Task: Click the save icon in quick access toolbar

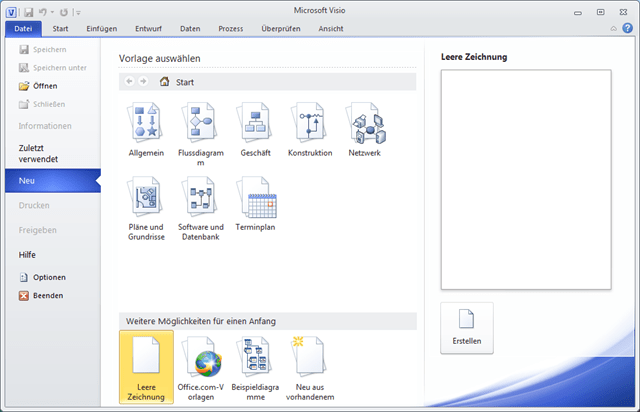Action: pos(28,12)
